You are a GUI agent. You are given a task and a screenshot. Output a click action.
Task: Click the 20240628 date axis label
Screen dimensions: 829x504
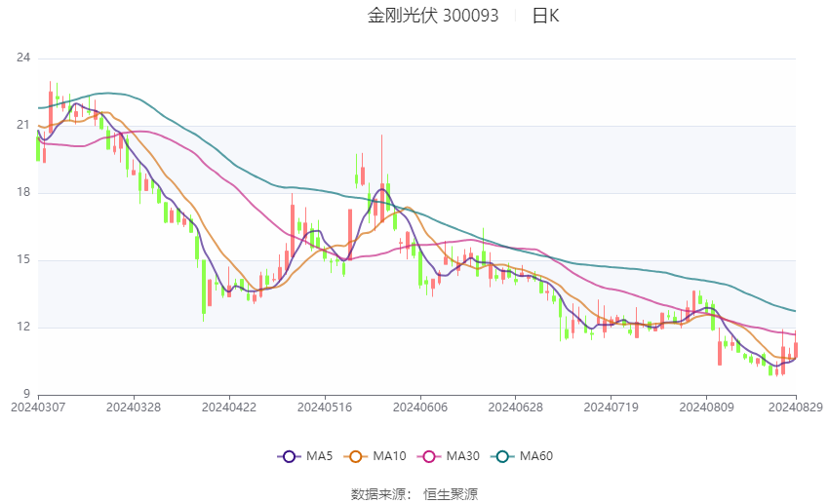point(516,407)
